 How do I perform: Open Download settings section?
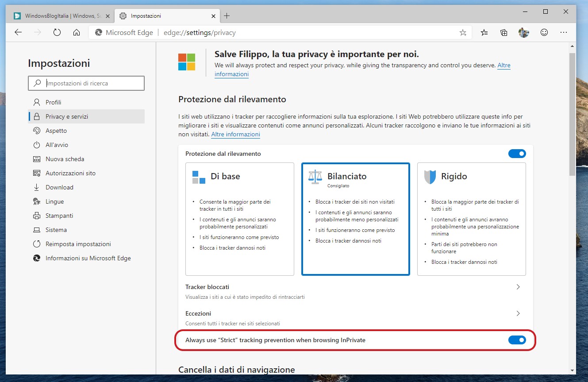(x=86, y=187)
